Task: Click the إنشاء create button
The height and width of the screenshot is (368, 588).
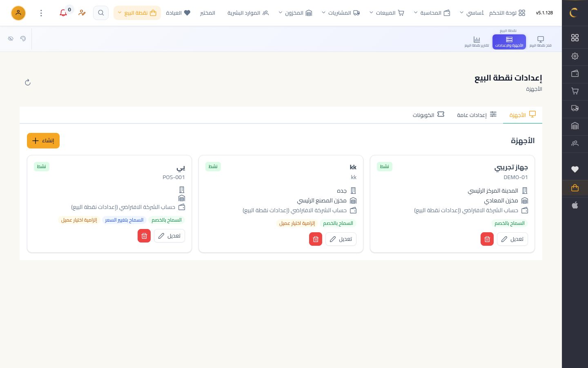Action: click(43, 141)
